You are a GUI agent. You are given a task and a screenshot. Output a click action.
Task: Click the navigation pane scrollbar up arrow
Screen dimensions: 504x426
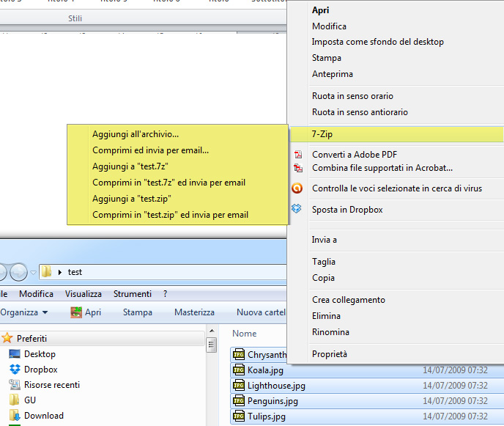click(212, 345)
